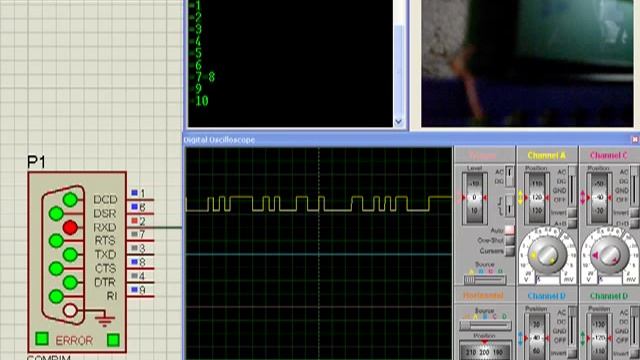
Task: Toggle the trigger AC/DC coupling switch
Action: point(509,176)
